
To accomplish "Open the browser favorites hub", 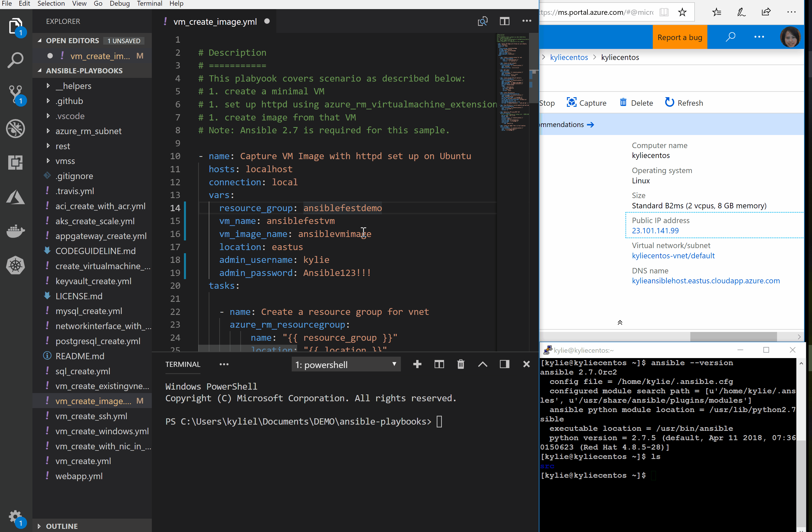I will pyautogui.click(x=716, y=12).
